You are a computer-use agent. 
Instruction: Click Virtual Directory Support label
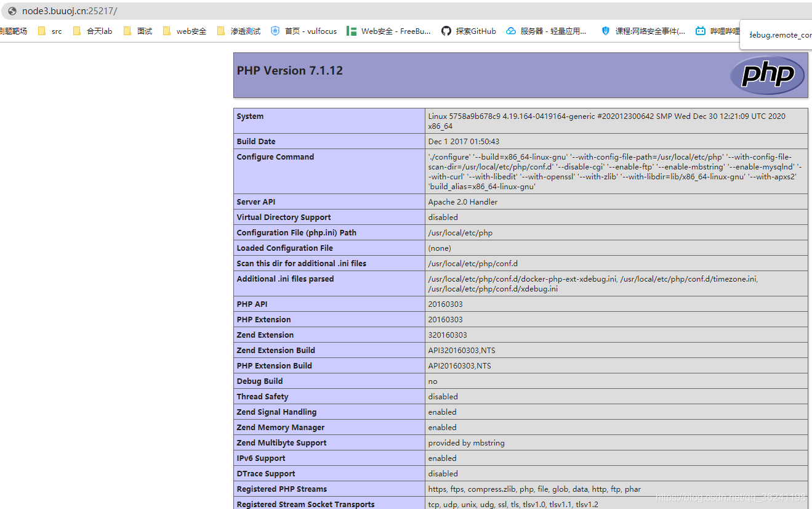click(284, 218)
